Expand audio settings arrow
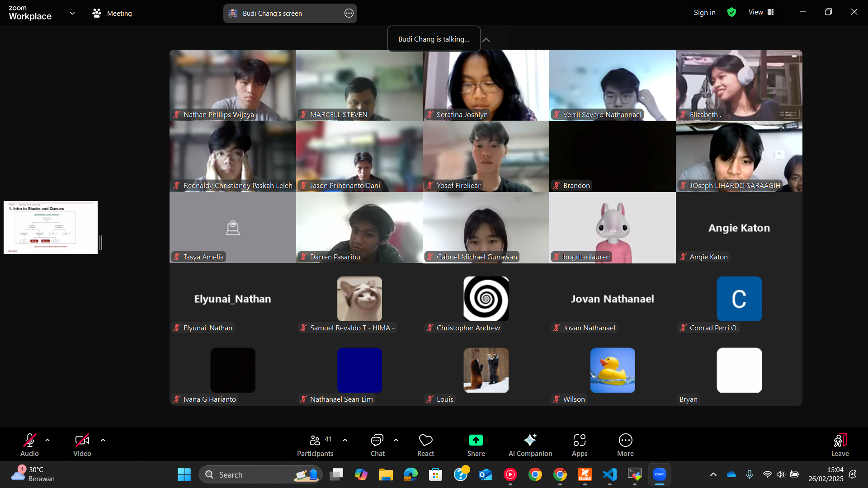The height and width of the screenshot is (488, 868). coord(47,440)
